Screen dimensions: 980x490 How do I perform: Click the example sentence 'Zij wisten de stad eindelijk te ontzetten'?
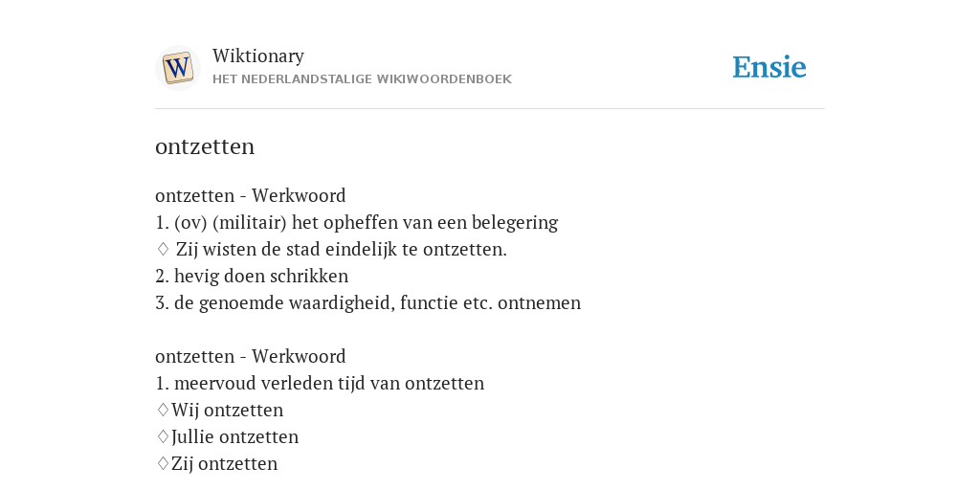pos(342,250)
